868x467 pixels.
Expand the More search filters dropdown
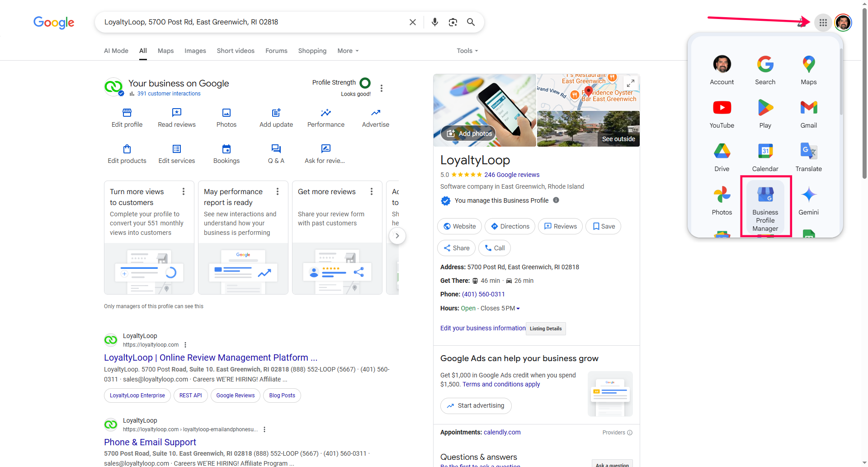tap(348, 51)
